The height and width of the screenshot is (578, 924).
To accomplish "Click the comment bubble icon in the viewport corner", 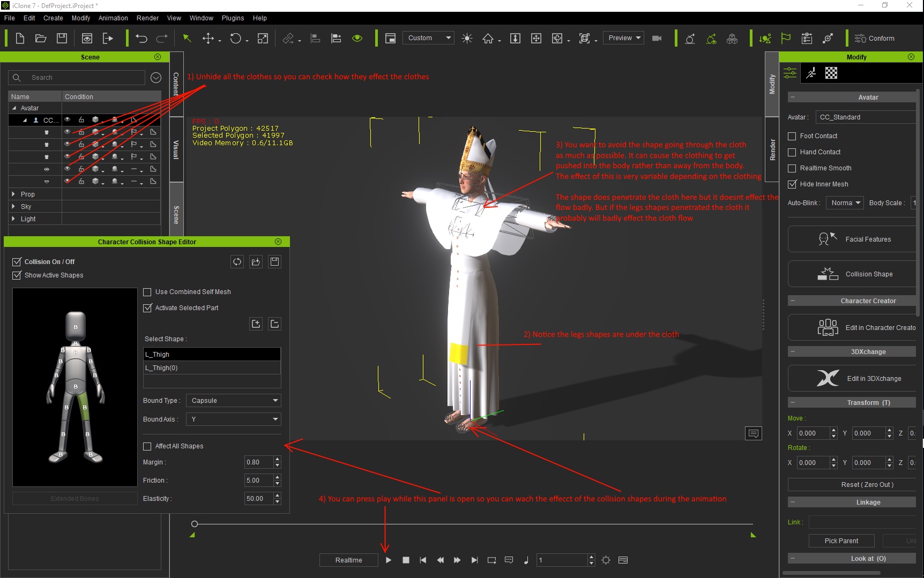I will (x=753, y=433).
